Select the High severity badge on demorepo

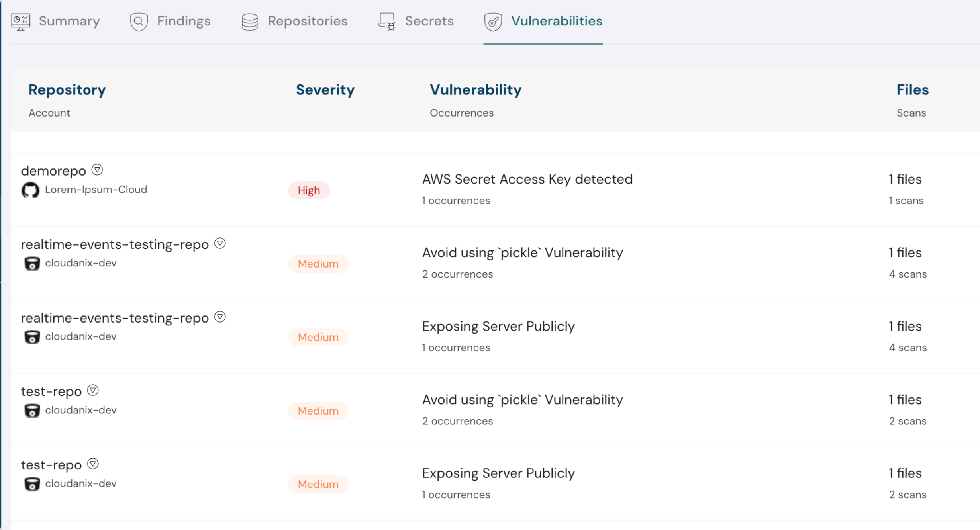309,190
